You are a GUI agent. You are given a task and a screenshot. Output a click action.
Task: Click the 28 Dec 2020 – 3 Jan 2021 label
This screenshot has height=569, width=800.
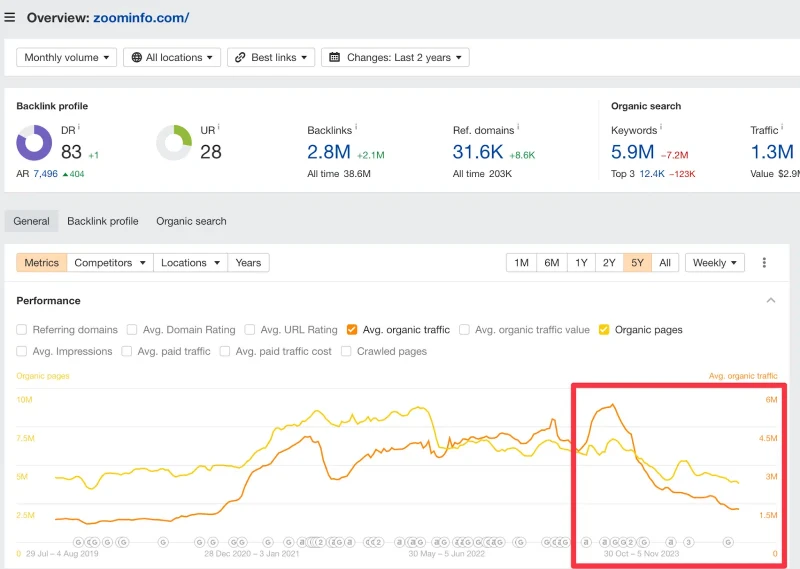[x=252, y=554]
